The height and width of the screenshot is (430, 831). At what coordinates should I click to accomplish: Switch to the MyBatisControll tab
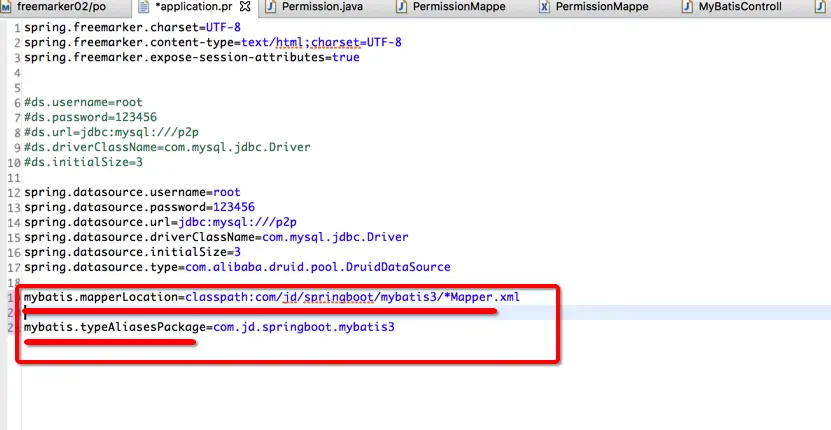coord(732,7)
